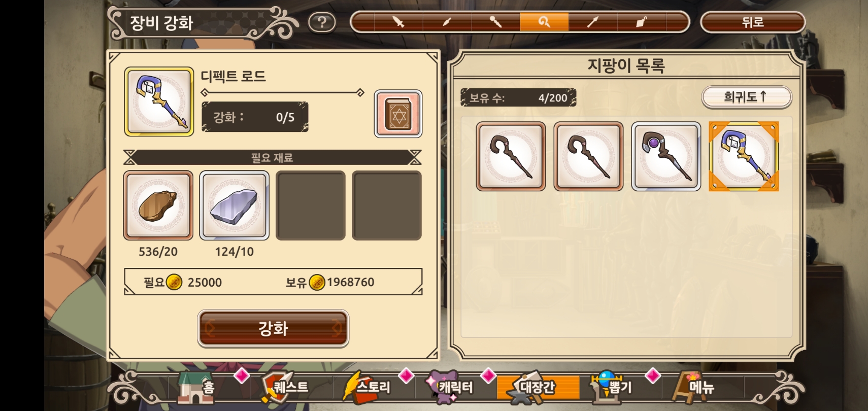Click the 강화 upgrade button
The image size is (868, 411).
(x=273, y=328)
